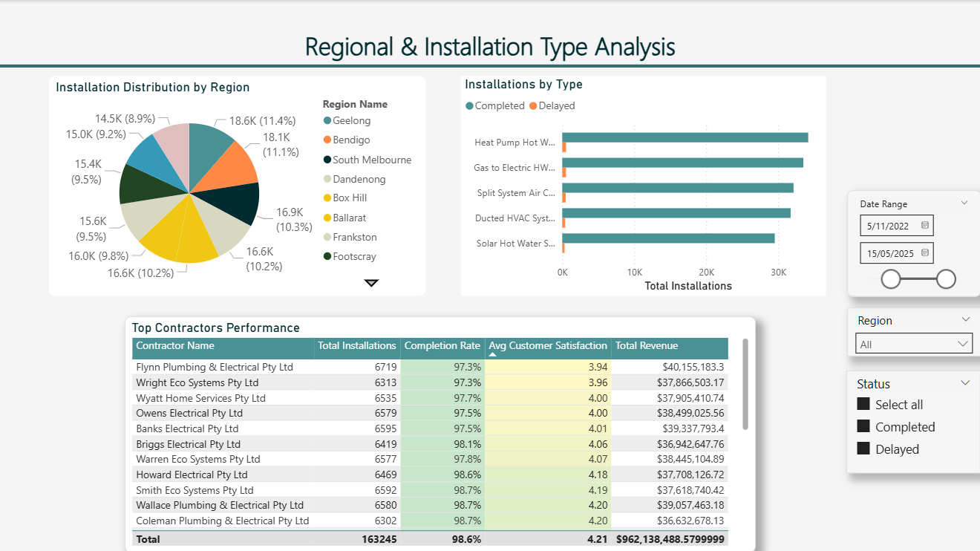Click the down arrow below the Region Name legend

click(371, 283)
